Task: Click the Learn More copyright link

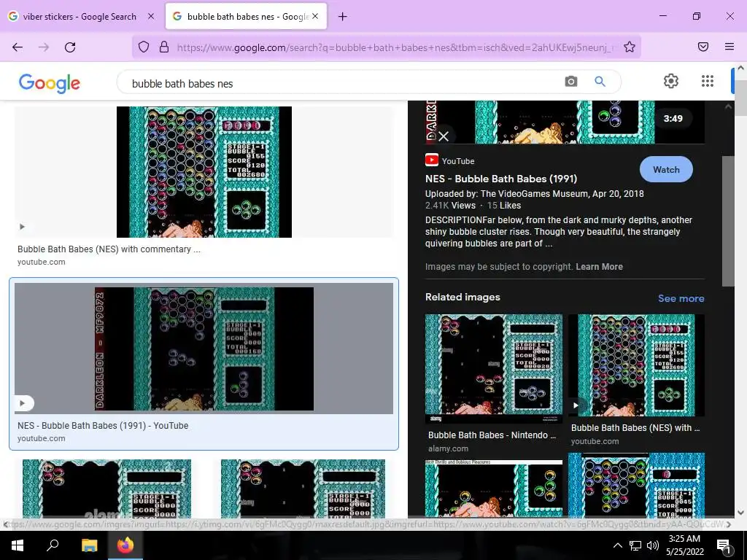Action: click(x=600, y=267)
